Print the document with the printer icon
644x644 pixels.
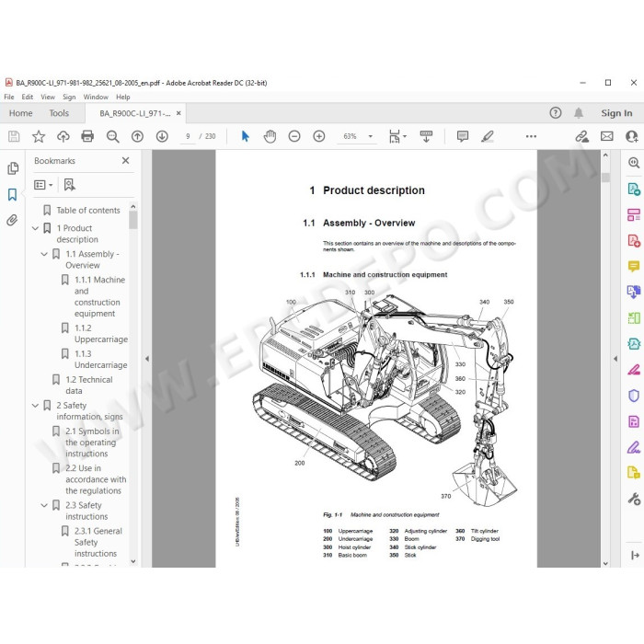tap(87, 136)
